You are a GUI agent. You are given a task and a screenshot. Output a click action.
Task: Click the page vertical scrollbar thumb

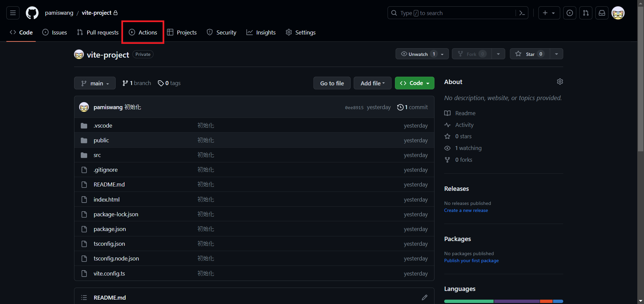click(x=641, y=79)
